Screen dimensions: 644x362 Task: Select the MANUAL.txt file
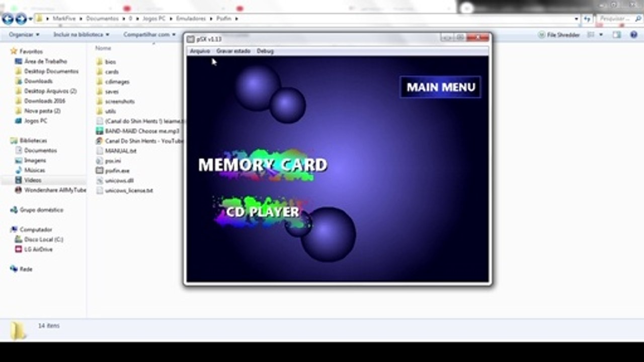[120, 151]
